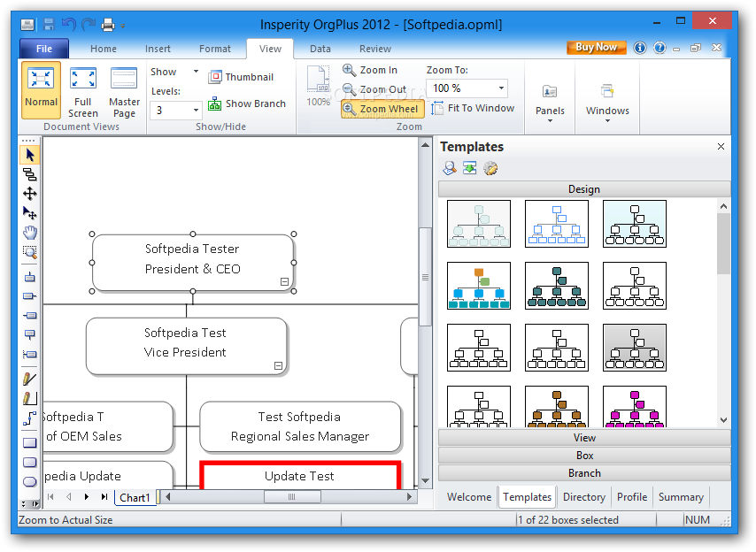Screen dimensions: 756x552
Task: Click the templates panel scroll down arrow
Action: pos(724,419)
